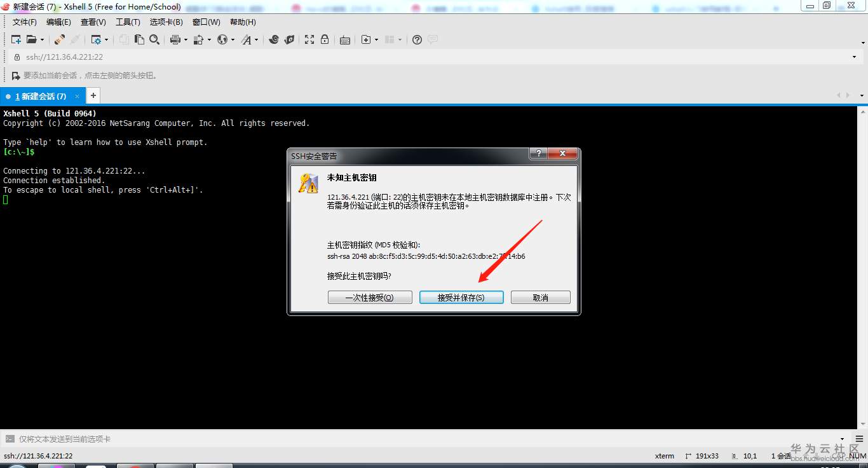
Task: Click the compose bar terminal icon
Action: [10, 439]
